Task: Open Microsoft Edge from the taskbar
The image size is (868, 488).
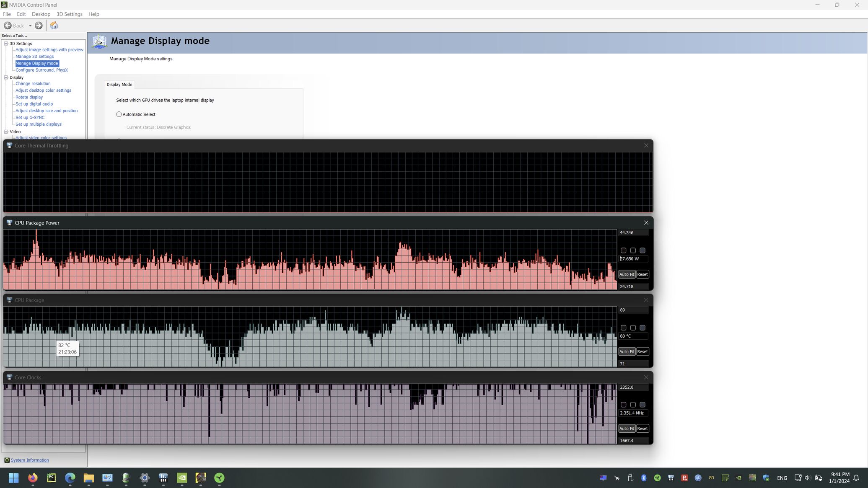Action: [x=70, y=478]
